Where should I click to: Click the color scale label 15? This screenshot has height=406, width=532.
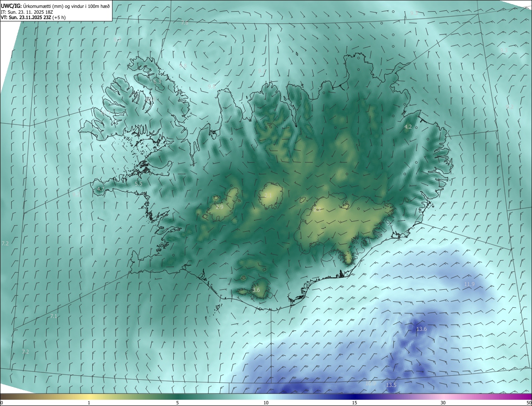(x=355, y=403)
